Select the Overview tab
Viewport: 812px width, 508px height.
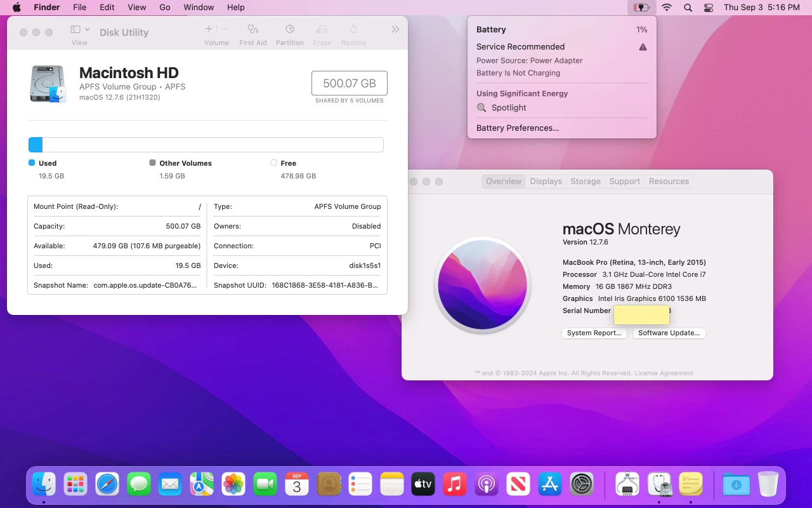click(504, 182)
